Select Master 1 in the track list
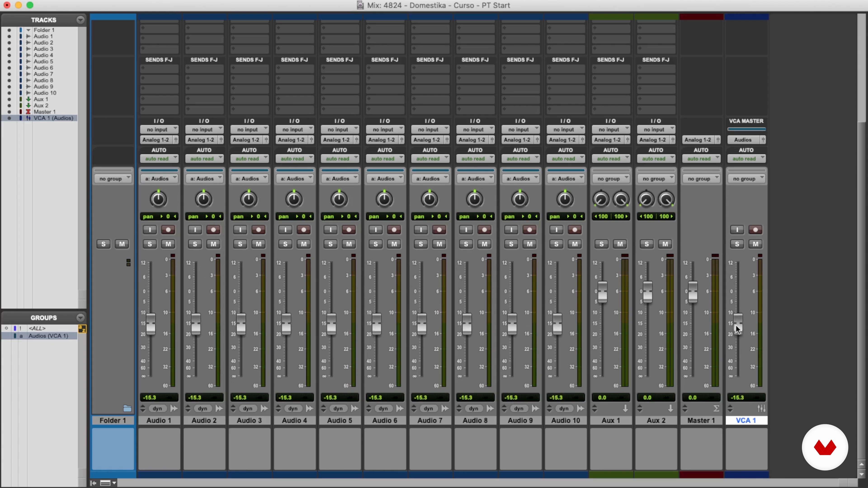 45,112
